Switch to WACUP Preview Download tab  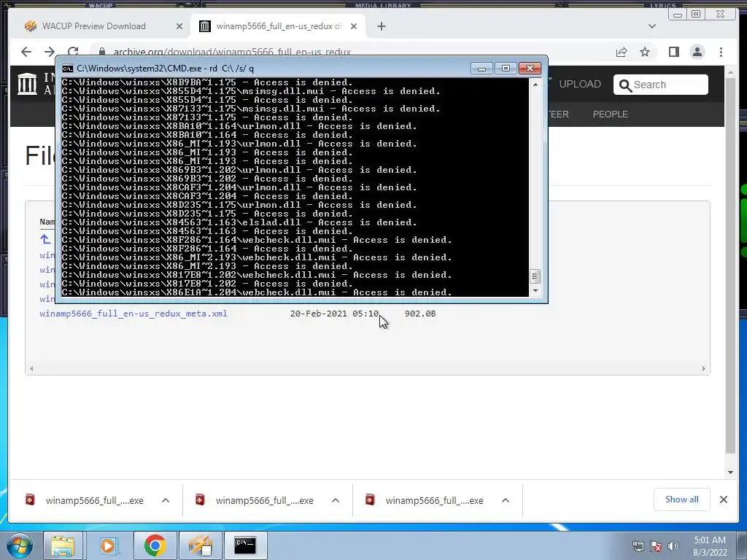coord(93,26)
